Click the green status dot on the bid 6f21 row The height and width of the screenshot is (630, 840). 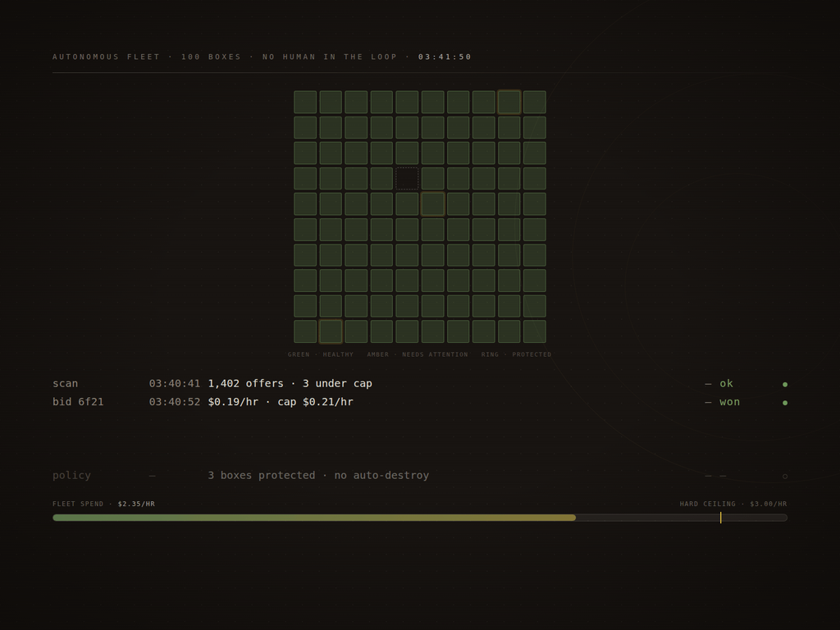(x=785, y=402)
